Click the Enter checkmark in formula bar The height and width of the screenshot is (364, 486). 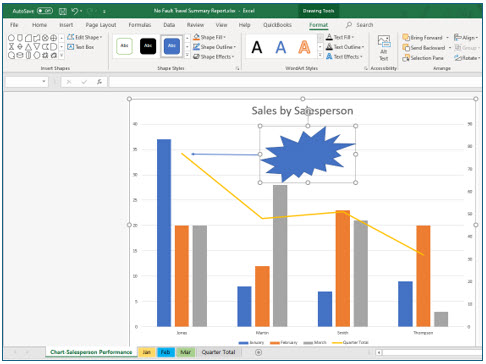(84, 82)
